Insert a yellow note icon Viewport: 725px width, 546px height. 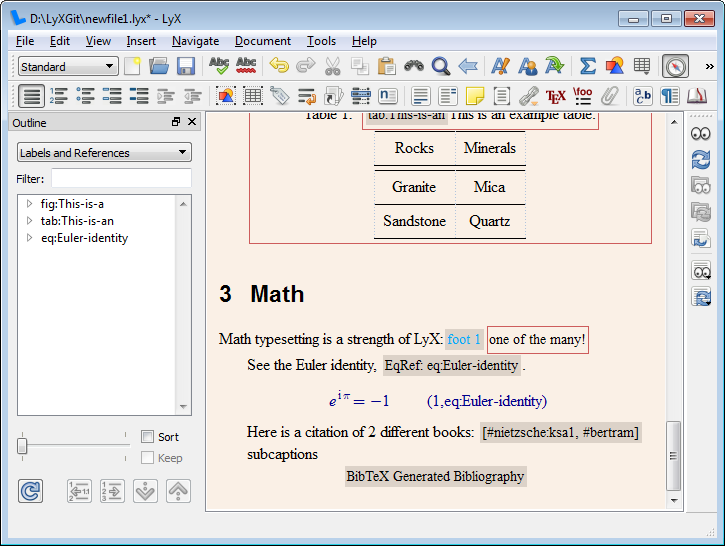[x=475, y=96]
